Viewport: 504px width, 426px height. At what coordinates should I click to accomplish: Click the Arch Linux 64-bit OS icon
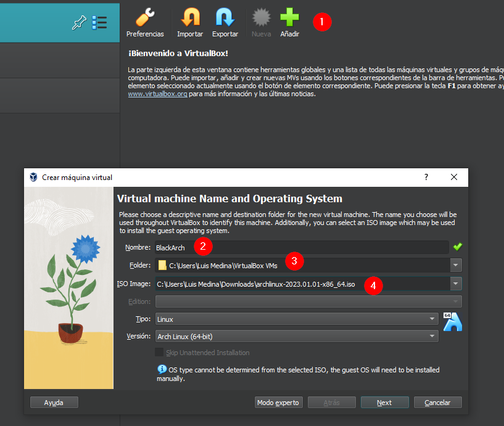452,322
